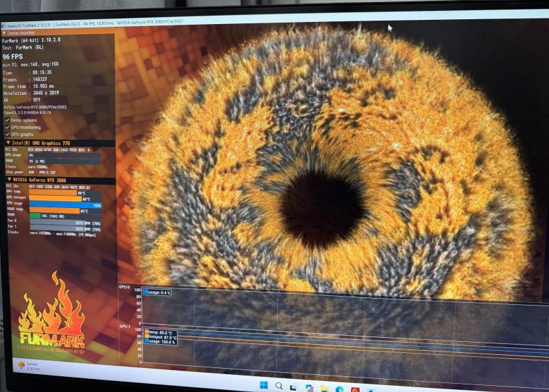
Task: Select the GPU 0 usage legend label
Action: click(157, 292)
